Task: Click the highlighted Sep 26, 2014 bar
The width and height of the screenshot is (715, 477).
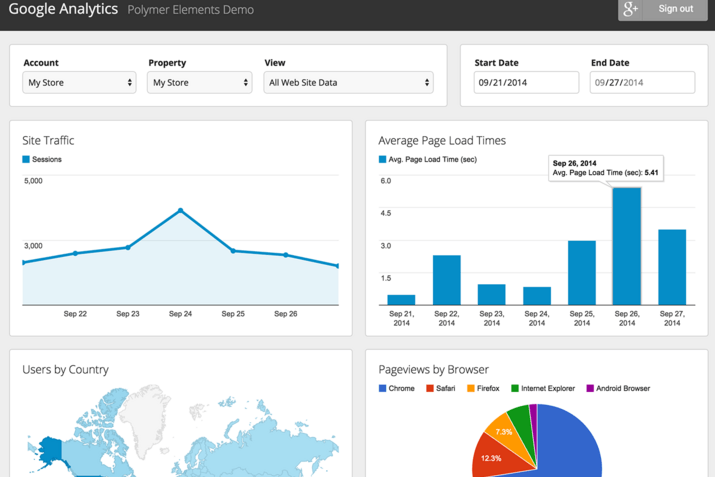Action: pos(627,246)
